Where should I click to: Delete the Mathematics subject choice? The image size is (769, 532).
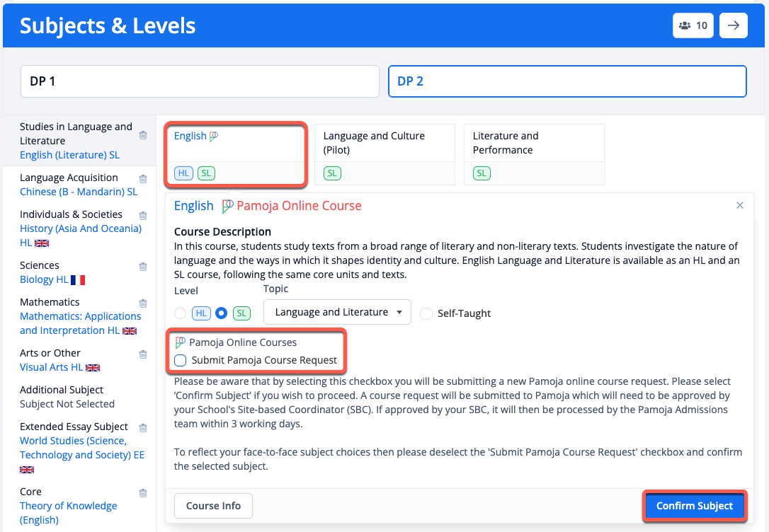(143, 303)
